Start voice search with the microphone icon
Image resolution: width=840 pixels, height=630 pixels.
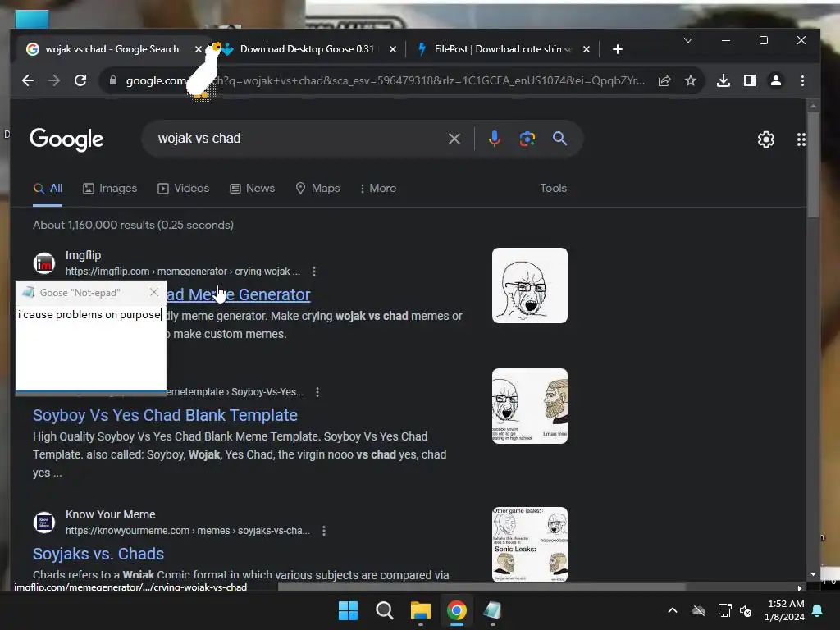[494, 139]
